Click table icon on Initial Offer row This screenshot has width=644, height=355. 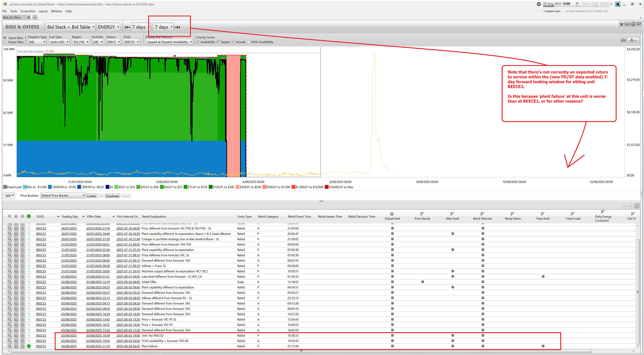[16, 282]
